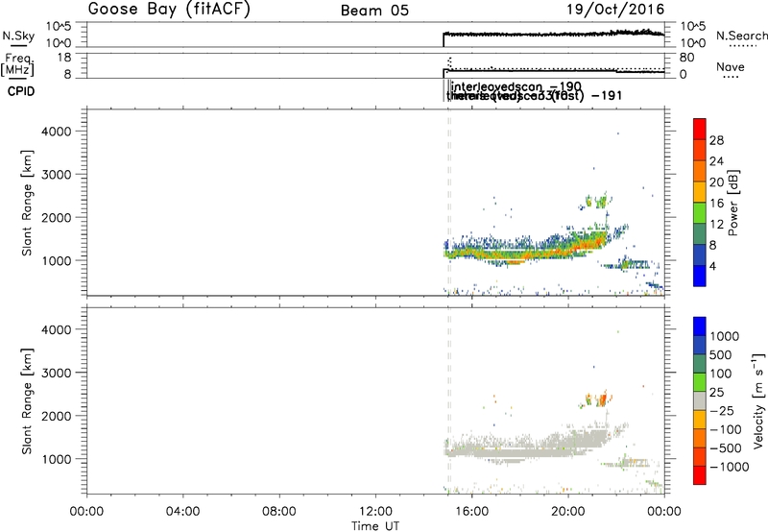Click the orange velocity patch near 2300 km
The height and width of the screenshot is (532, 768).
602,399
